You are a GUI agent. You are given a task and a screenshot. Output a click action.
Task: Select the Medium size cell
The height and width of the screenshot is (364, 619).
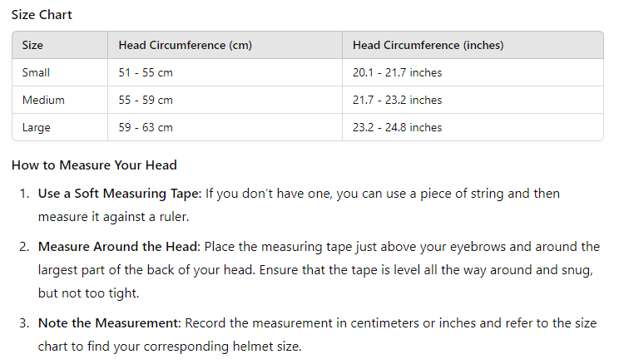click(x=43, y=100)
